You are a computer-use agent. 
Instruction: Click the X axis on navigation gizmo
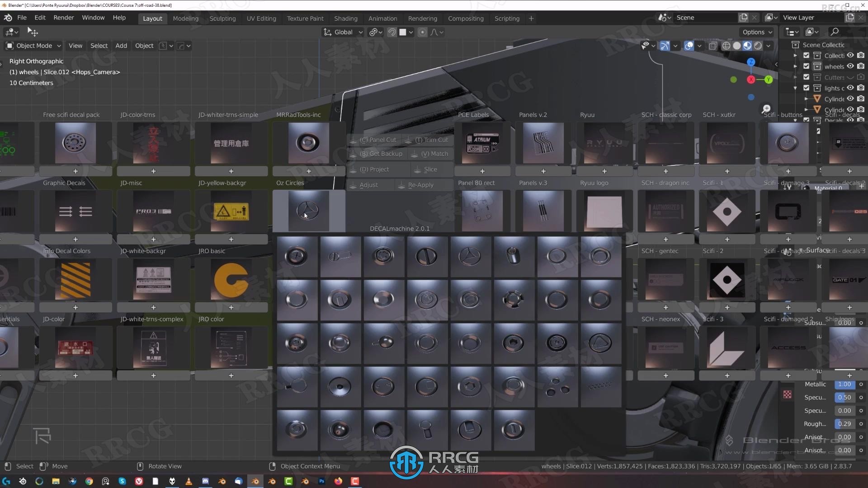(x=751, y=80)
